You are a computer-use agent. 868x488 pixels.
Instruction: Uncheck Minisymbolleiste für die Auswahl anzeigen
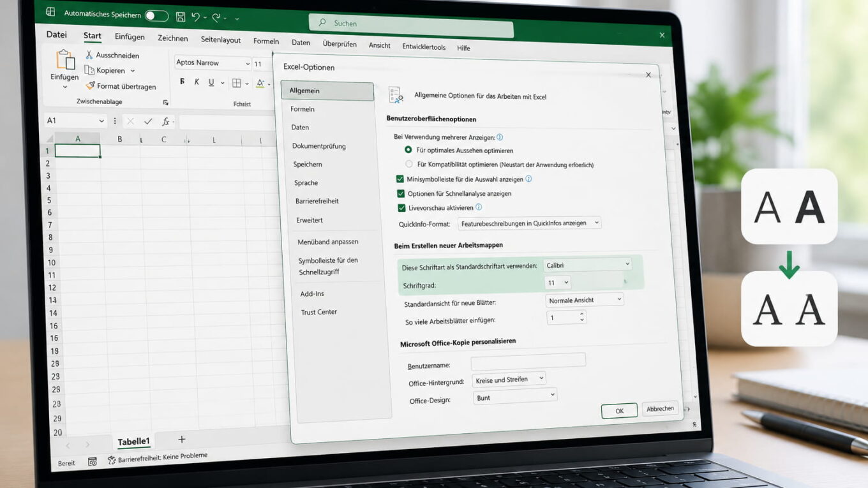(x=400, y=179)
